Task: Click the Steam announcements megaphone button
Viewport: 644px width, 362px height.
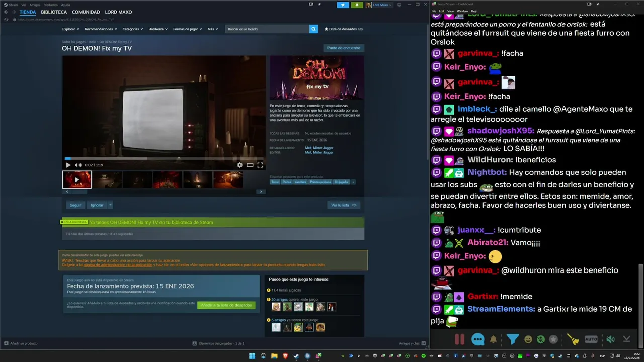Action: pyautogui.click(x=343, y=5)
